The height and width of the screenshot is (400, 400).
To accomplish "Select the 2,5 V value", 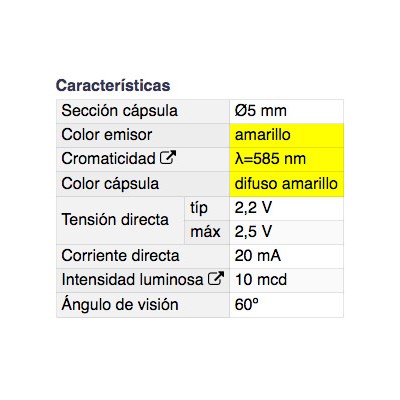I will click(253, 232).
